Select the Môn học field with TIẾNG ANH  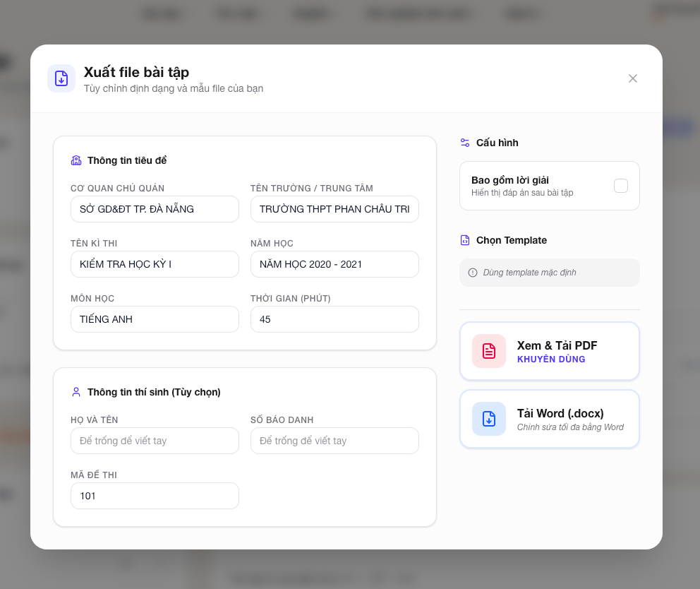155,319
